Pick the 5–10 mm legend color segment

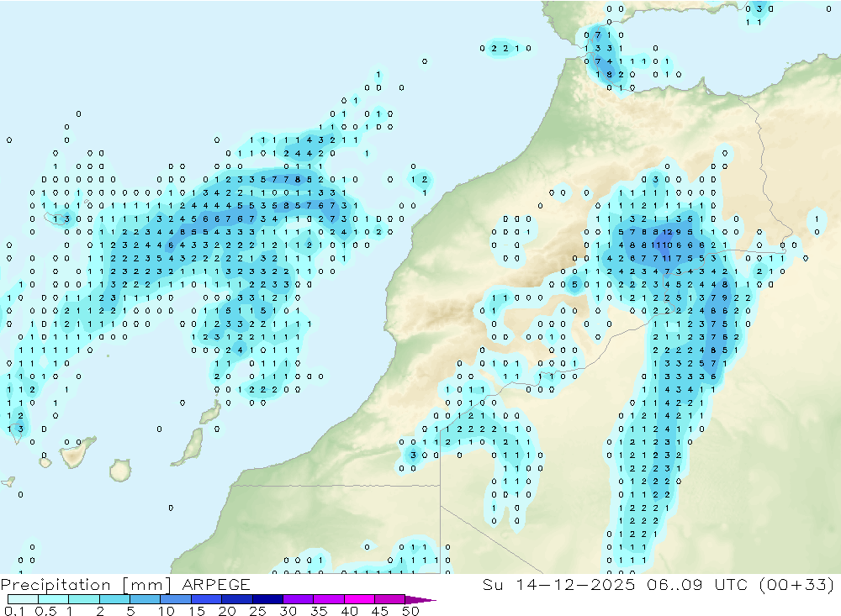click(x=145, y=599)
